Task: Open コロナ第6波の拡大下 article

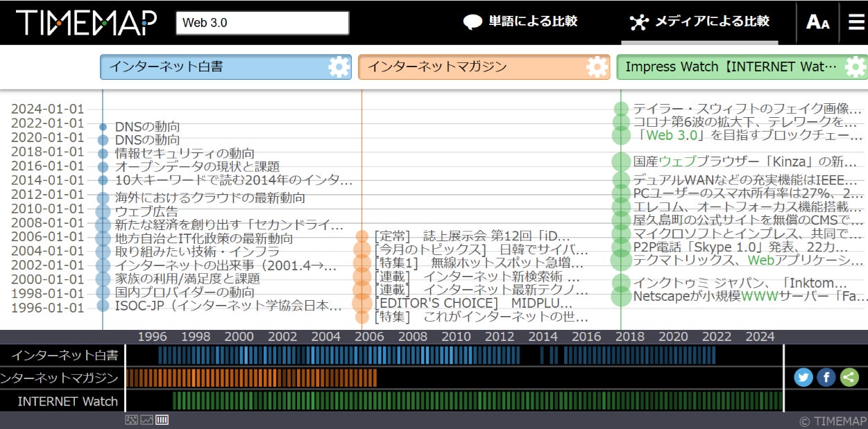Action: 745,122
